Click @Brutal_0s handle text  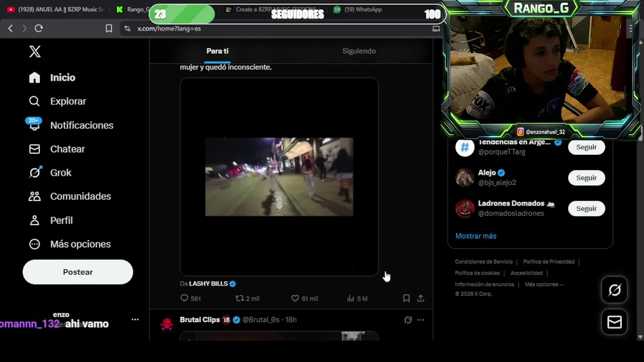coord(261,320)
